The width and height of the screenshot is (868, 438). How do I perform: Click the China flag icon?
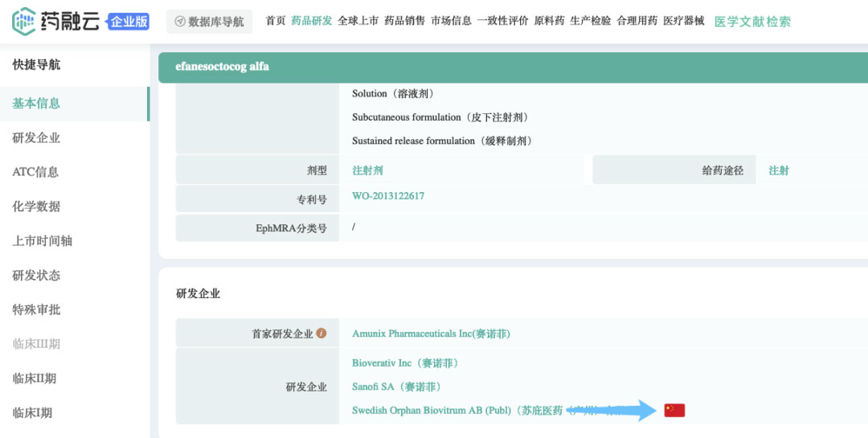[674, 411]
